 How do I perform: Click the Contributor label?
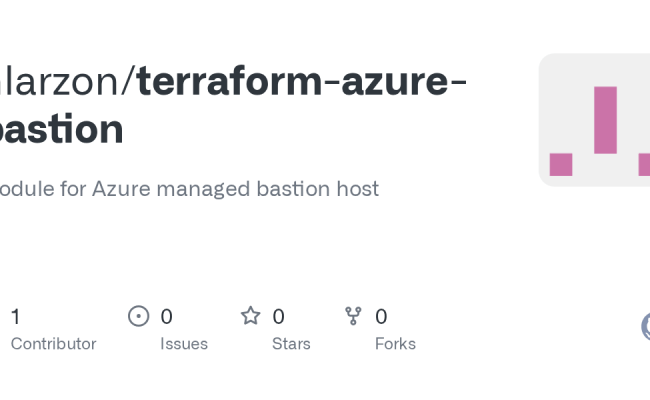pos(53,344)
